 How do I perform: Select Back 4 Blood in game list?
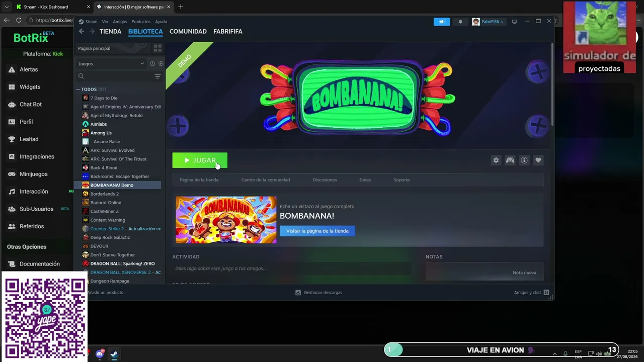click(104, 168)
